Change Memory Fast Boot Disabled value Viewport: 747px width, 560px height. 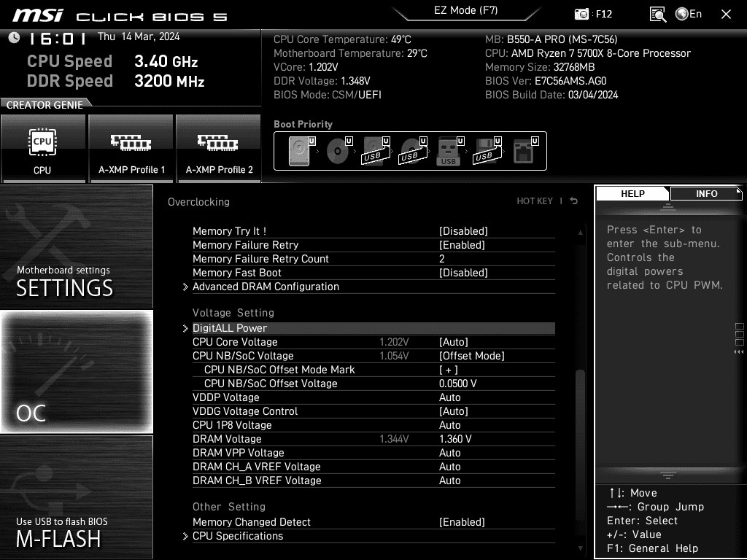(x=463, y=273)
